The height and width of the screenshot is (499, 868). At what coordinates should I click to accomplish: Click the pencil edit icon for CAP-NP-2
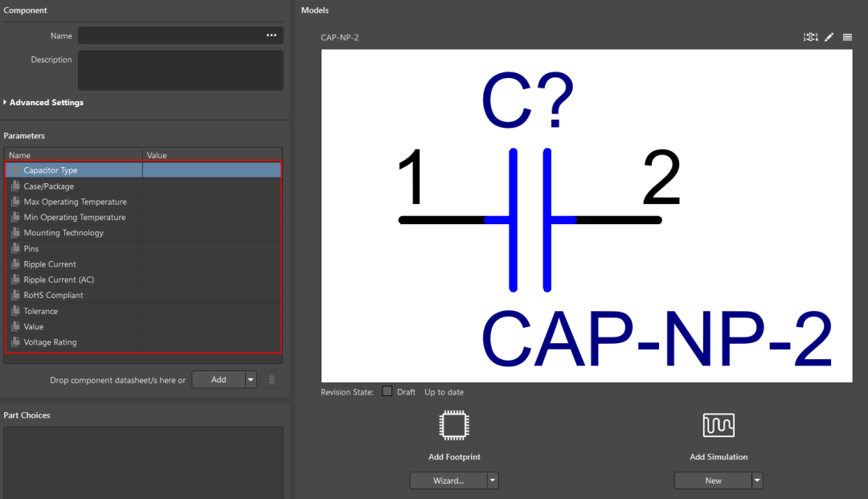point(829,37)
